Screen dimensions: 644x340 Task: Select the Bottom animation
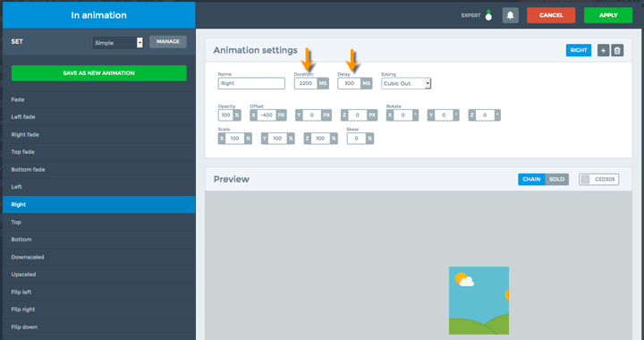coord(99,240)
